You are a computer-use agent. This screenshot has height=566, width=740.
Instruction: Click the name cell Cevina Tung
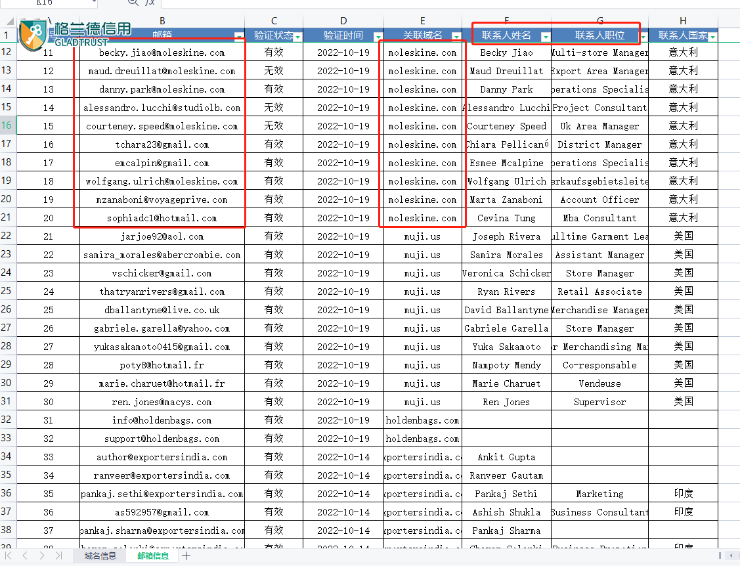coord(506,218)
